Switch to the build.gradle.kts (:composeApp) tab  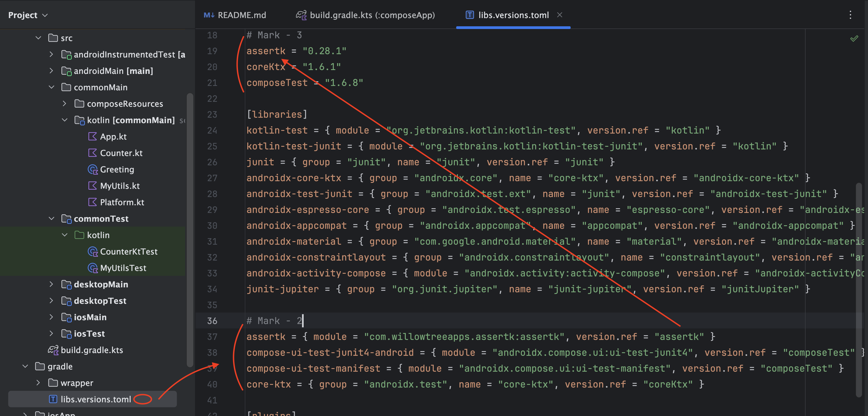(372, 15)
